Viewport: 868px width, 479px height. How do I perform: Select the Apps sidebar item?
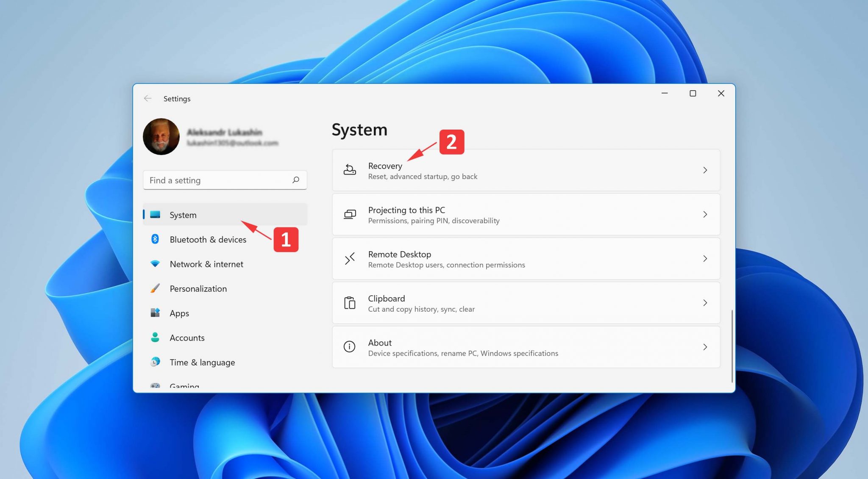[179, 313]
